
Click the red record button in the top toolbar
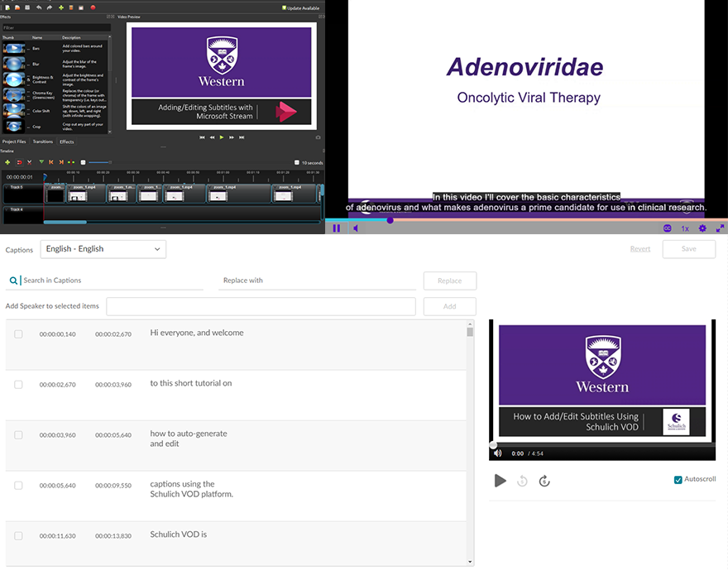click(93, 7)
